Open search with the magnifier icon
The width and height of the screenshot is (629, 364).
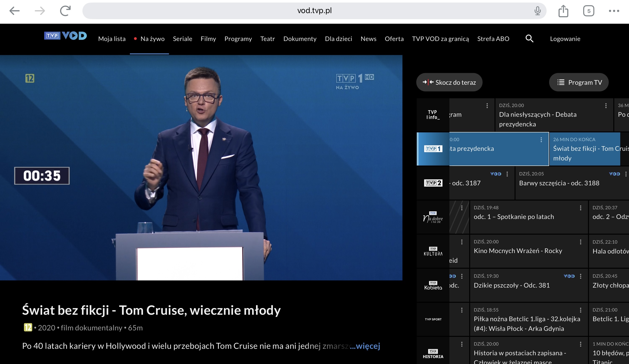tap(529, 38)
